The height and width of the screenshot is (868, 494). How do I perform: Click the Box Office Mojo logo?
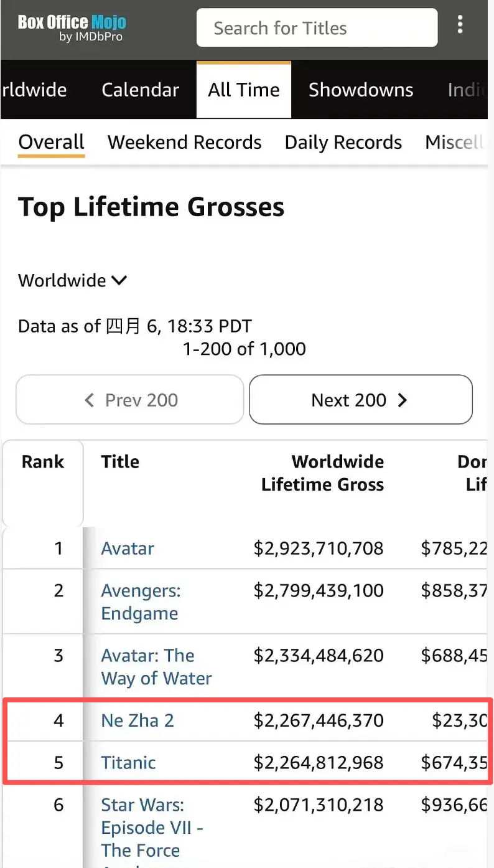tap(72, 28)
